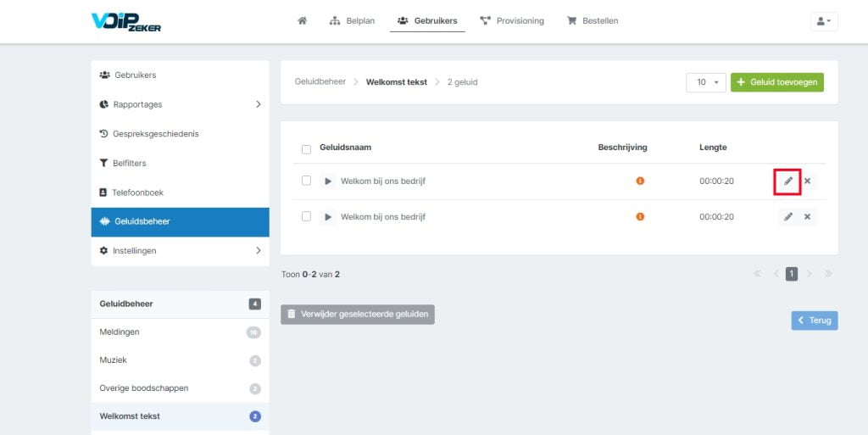
Task: Sort by the Geluidsnaam column header
Action: point(346,148)
